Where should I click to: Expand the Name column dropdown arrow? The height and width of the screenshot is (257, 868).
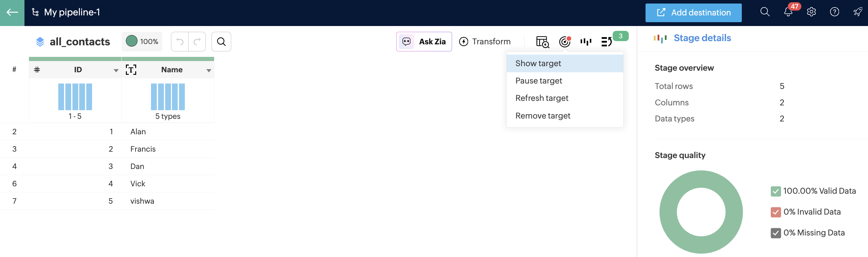click(x=209, y=70)
